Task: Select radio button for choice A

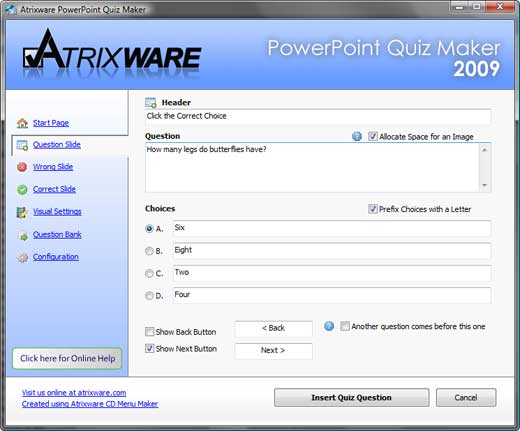Action: point(149,229)
